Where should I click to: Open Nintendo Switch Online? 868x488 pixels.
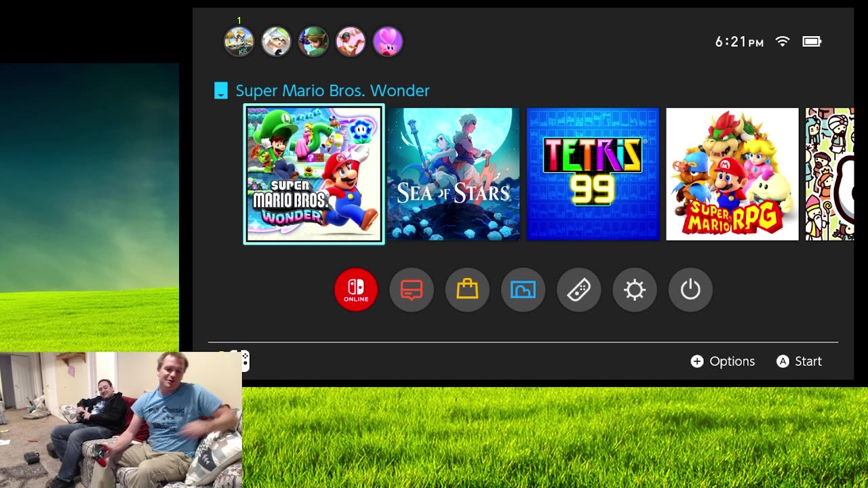pos(356,290)
